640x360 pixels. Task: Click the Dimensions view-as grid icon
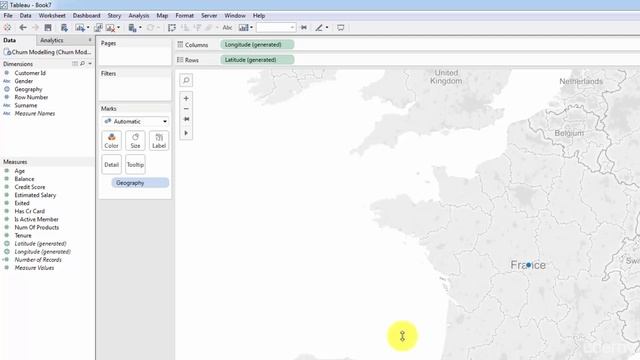click(75, 64)
